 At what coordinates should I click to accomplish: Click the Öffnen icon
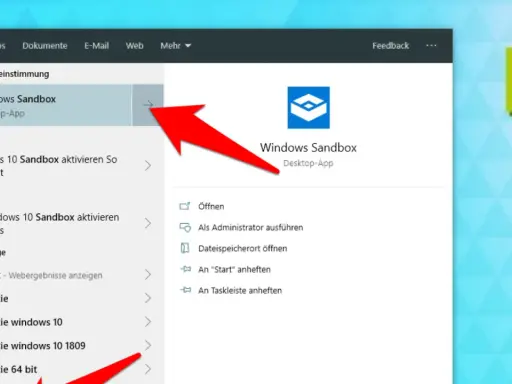tap(185, 206)
